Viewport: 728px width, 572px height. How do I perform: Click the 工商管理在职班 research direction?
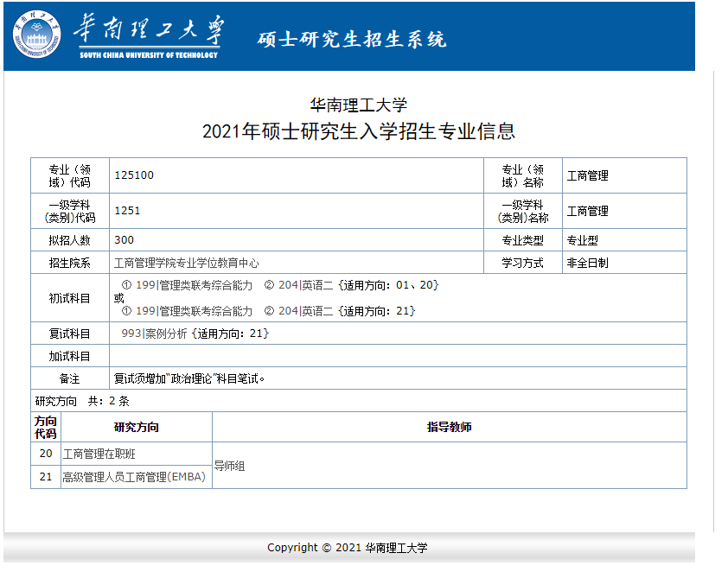click(x=99, y=454)
